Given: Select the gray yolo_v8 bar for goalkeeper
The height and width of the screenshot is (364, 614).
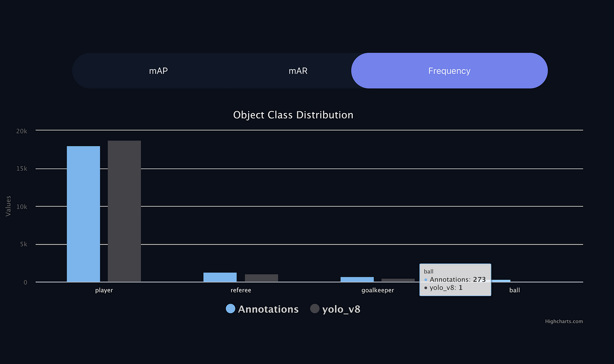Looking at the screenshot, I should click(x=398, y=280).
